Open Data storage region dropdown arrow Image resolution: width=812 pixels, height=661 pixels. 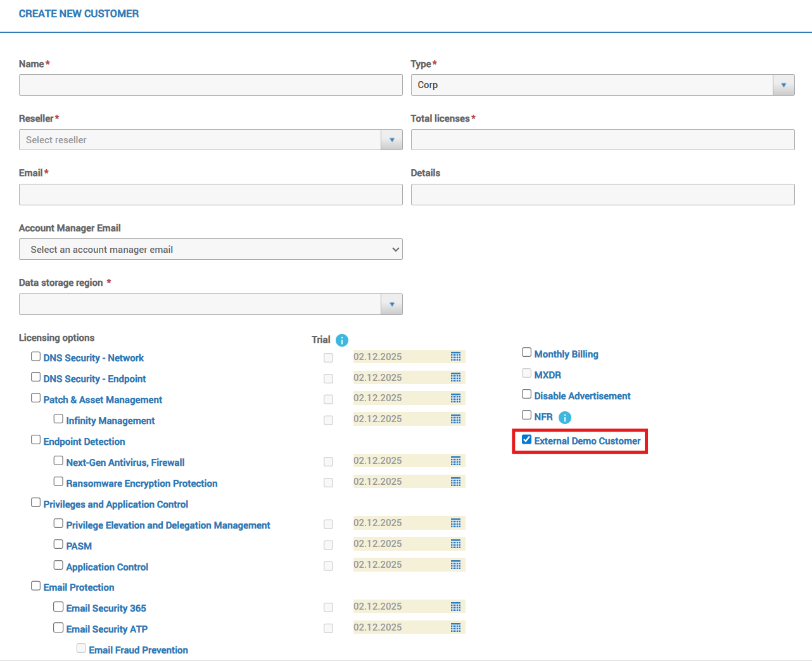click(x=391, y=304)
